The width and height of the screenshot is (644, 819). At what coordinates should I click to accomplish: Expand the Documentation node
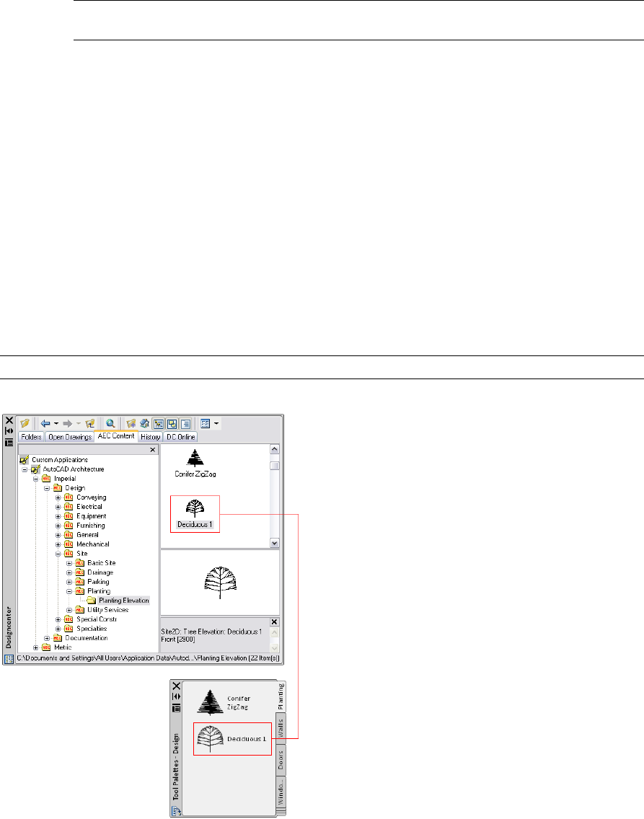tap(46, 638)
